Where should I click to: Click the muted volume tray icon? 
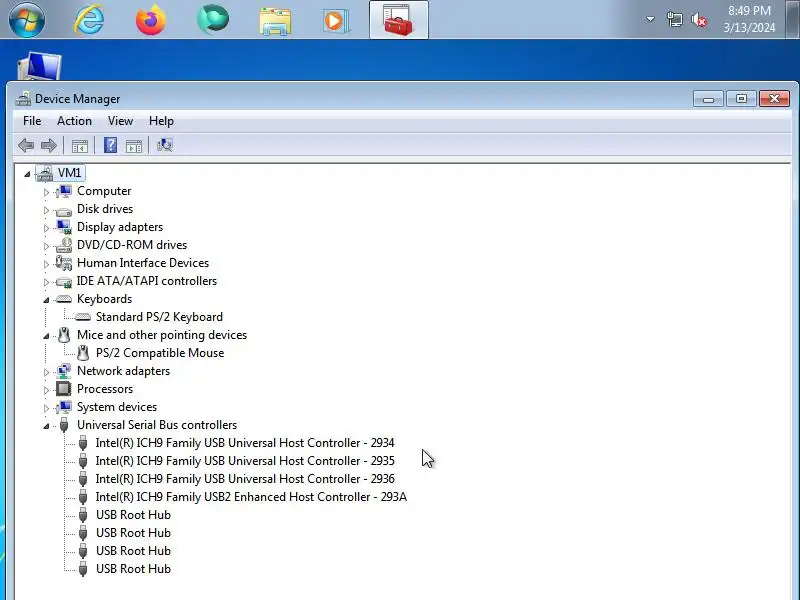[698, 20]
